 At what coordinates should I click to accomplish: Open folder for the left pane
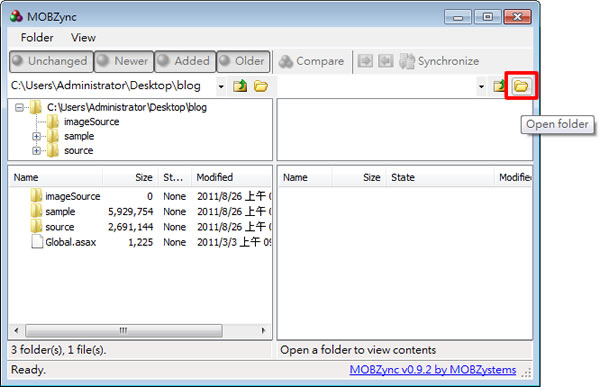point(261,86)
